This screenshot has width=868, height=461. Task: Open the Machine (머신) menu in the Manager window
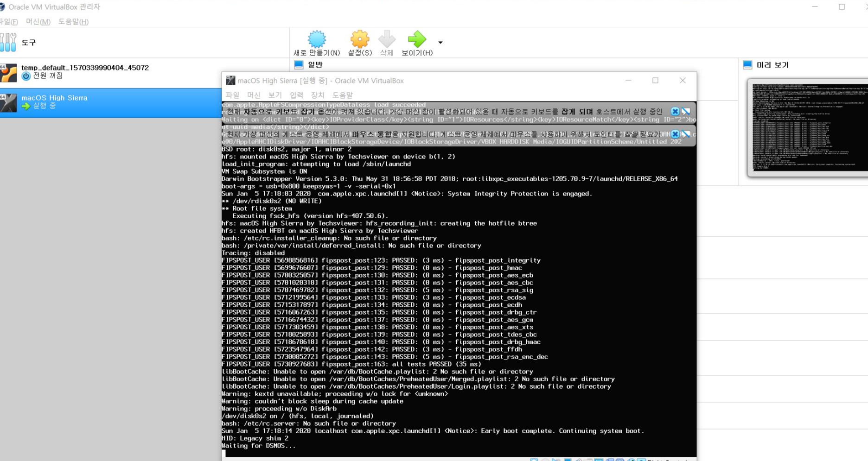pos(38,22)
